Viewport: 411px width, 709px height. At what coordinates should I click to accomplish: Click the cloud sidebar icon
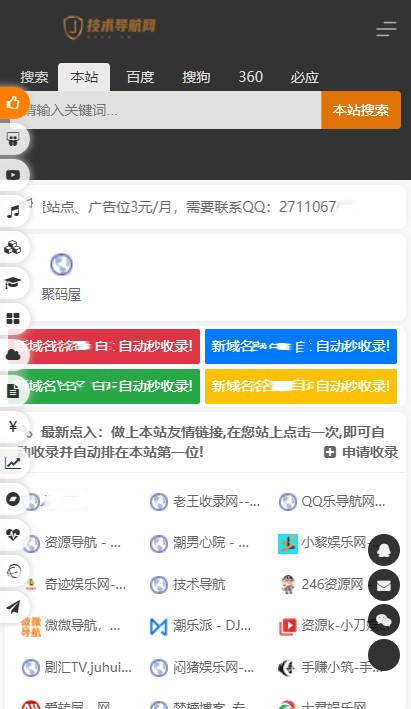coord(13,355)
